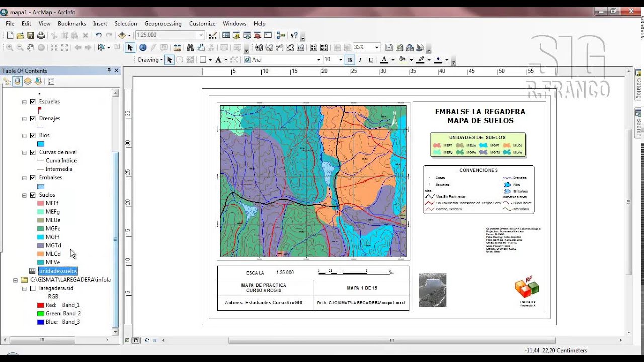Activate the Select Features tool

point(101,47)
